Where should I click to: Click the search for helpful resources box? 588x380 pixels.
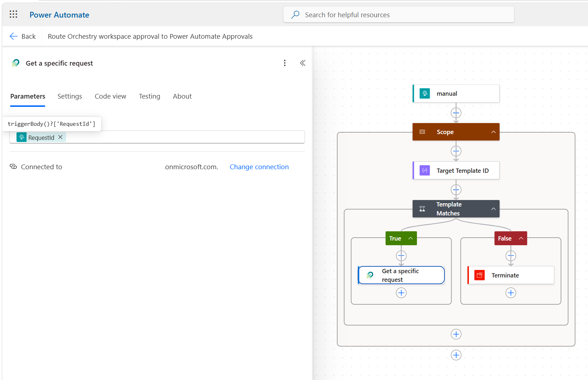[x=399, y=15]
